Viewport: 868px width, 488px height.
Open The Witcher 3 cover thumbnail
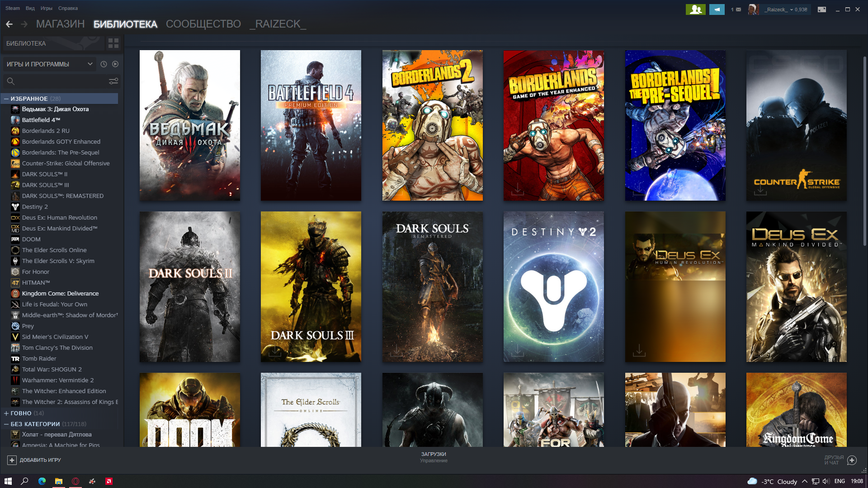(x=190, y=125)
